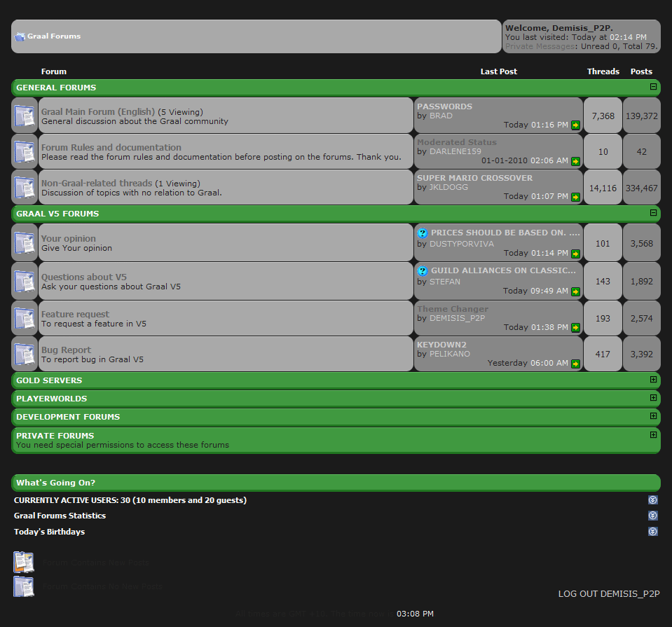This screenshot has width=672, height=627.
Task: Go to last post arrow for Theme Changer
Action: coord(575,328)
